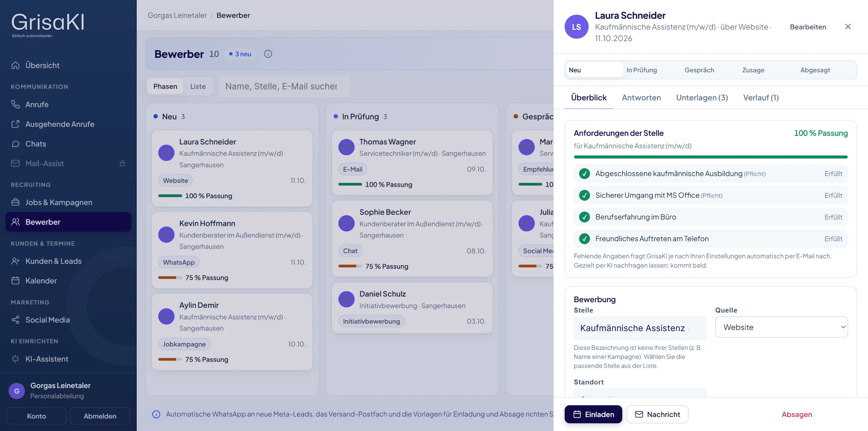Image resolution: width=868 pixels, height=431 pixels.
Task: Open the Anrufe phone icon entry
Action: (x=68, y=104)
